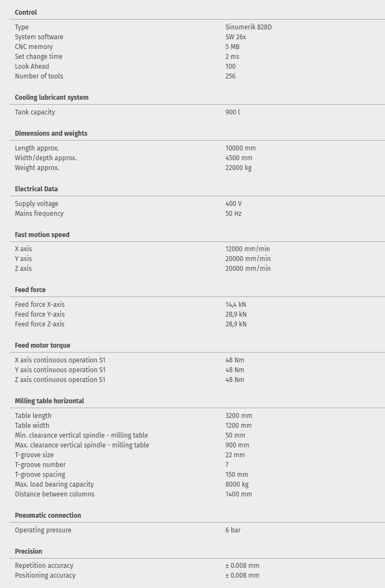Click the Positioning accuracy row label
This screenshot has height=588, width=385.
point(45,575)
